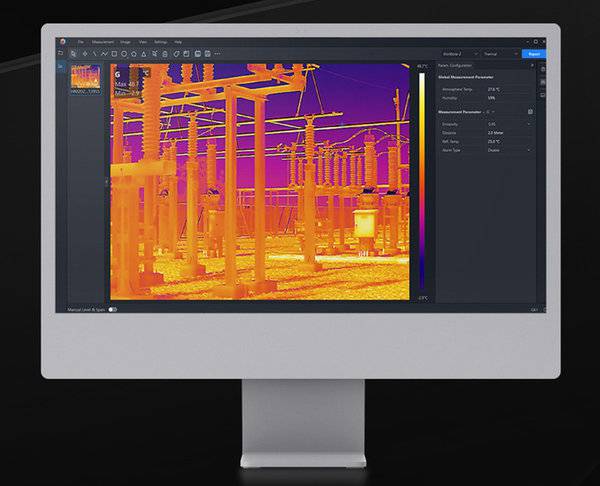Open the Measurement menu
Image resolution: width=600 pixels, height=486 pixels.
[103, 41]
